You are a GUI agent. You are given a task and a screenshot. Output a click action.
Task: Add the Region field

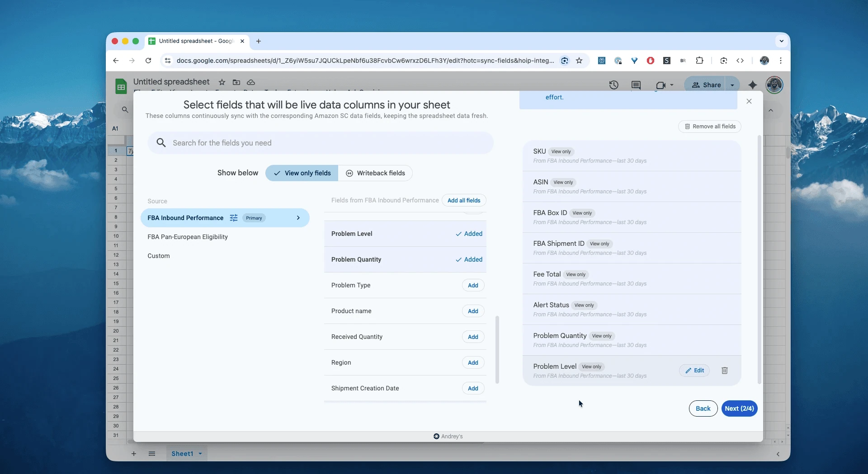tap(473, 362)
